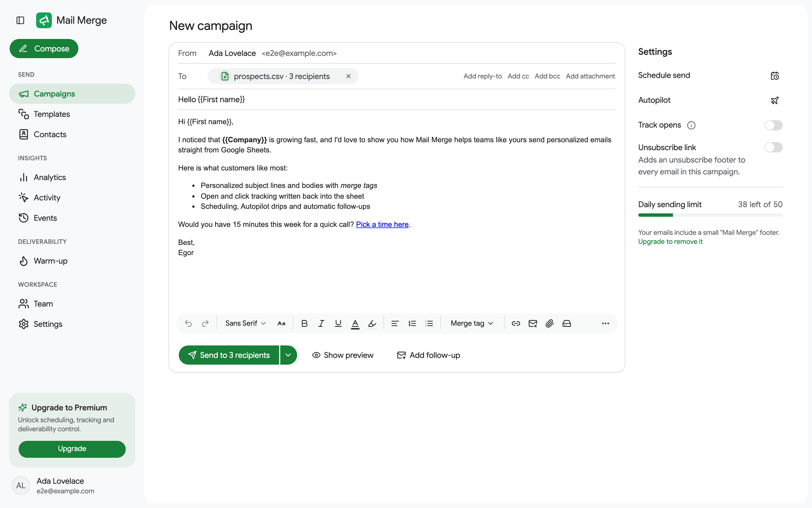Open the Merge tag dropdown
The height and width of the screenshot is (508, 812).
(472, 323)
